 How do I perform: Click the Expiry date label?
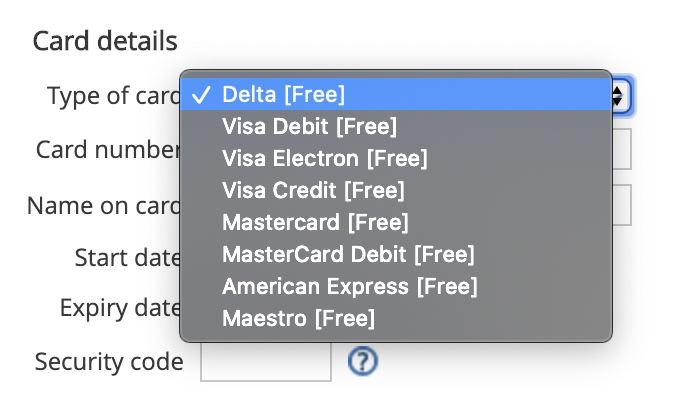[x=120, y=308]
